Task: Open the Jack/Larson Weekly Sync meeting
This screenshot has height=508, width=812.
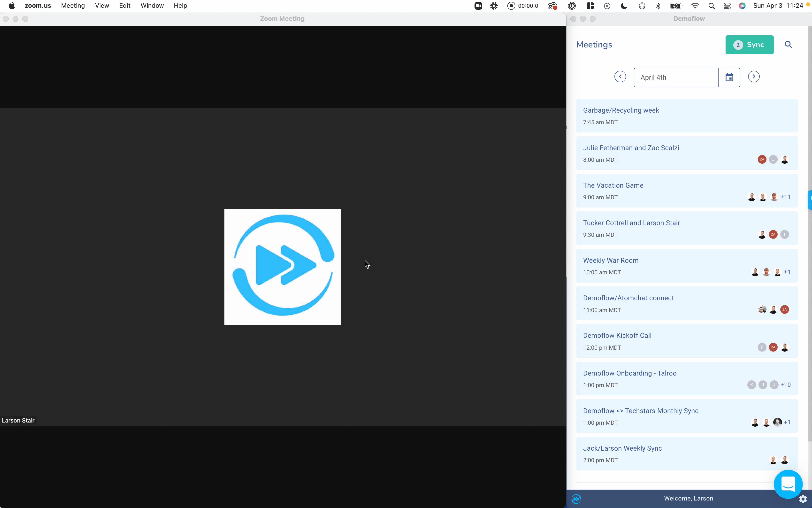Action: pyautogui.click(x=687, y=454)
